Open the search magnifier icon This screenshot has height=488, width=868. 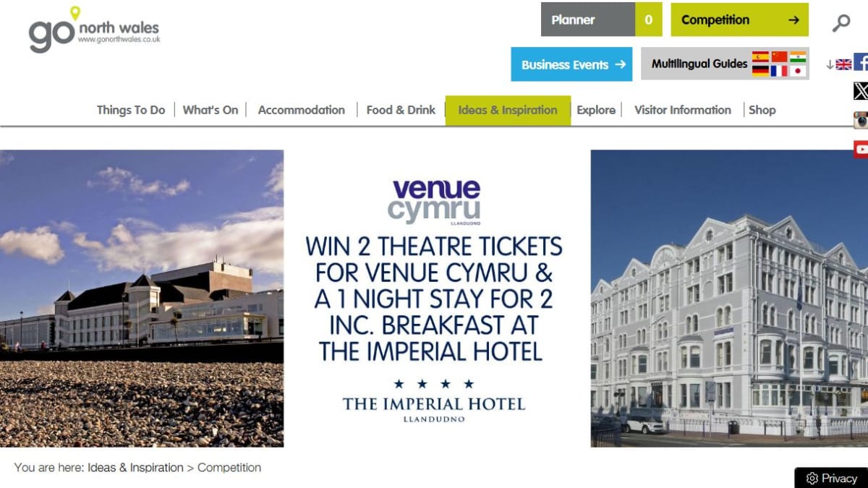841,23
